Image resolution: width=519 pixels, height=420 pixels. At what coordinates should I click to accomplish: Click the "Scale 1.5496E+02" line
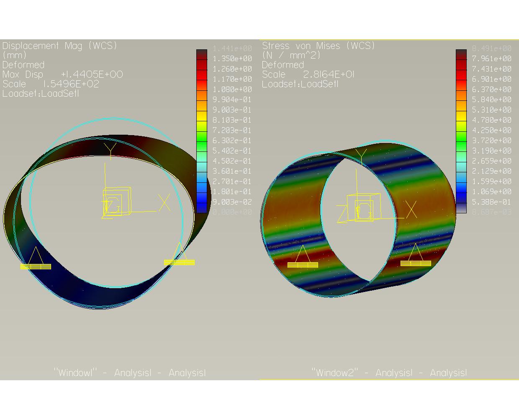[x=51, y=84]
